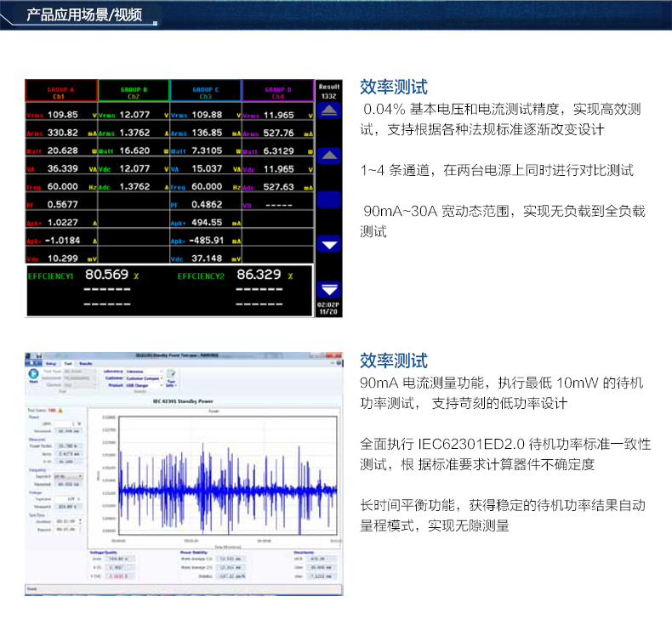Open the expected frequency dropdown
672x619 pixels.
tap(69, 476)
